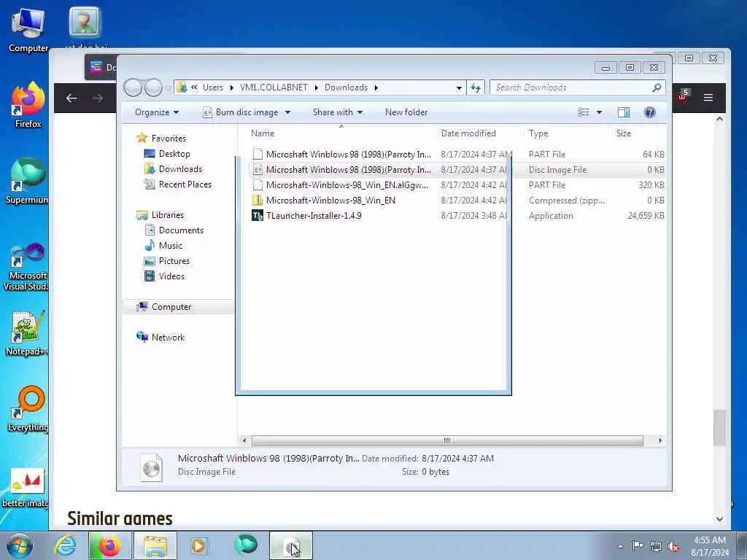Go forward in Explorer navigation
Screen dimensions: 747x560
click(x=153, y=87)
